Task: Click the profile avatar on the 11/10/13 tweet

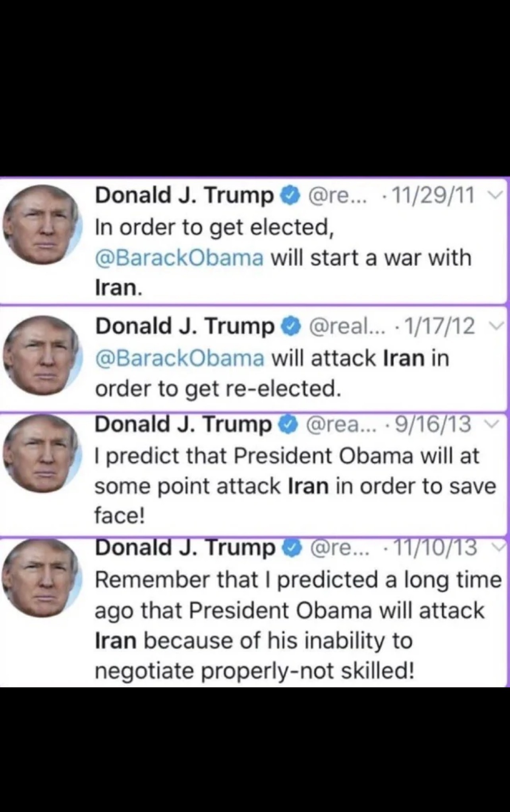Action: pos(42,578)
